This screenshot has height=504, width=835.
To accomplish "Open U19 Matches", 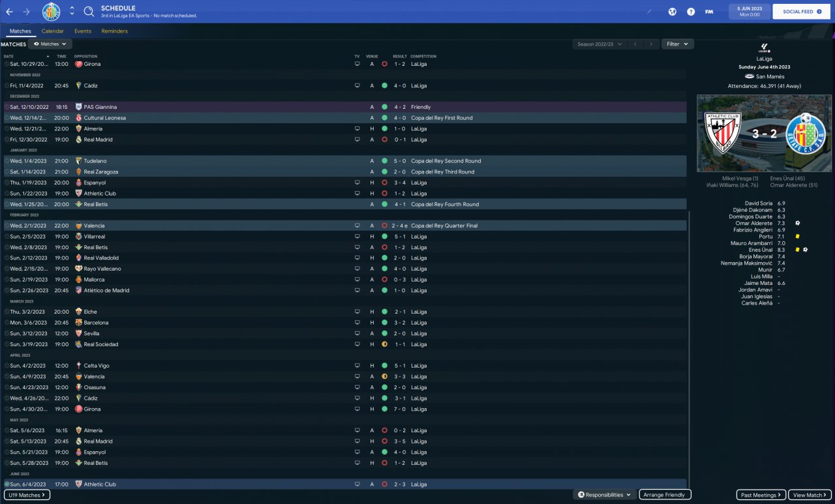I will 27,495.
